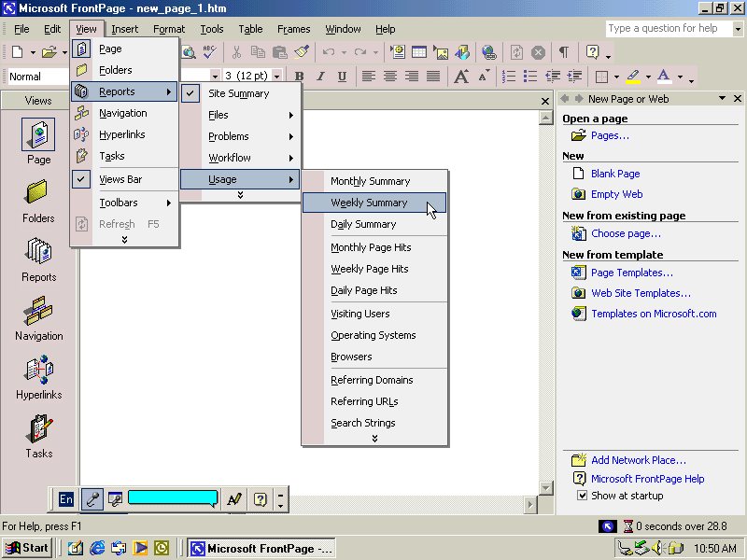Click the Highlight color button
Image resolution: width=747 pixels, height=560 pixels.
pos(633,77)
